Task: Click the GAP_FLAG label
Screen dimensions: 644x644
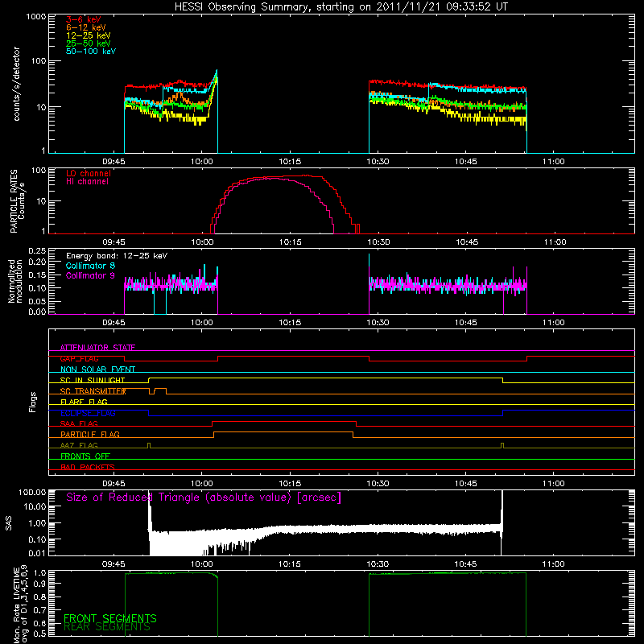Action: (x=79, y=358)
